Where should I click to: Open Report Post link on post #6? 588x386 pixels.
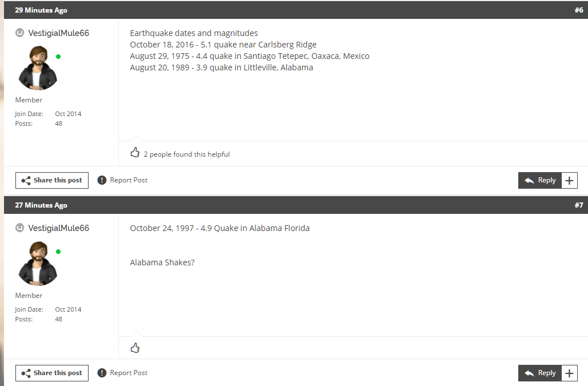pyautogui.click(x=128, y=180)
